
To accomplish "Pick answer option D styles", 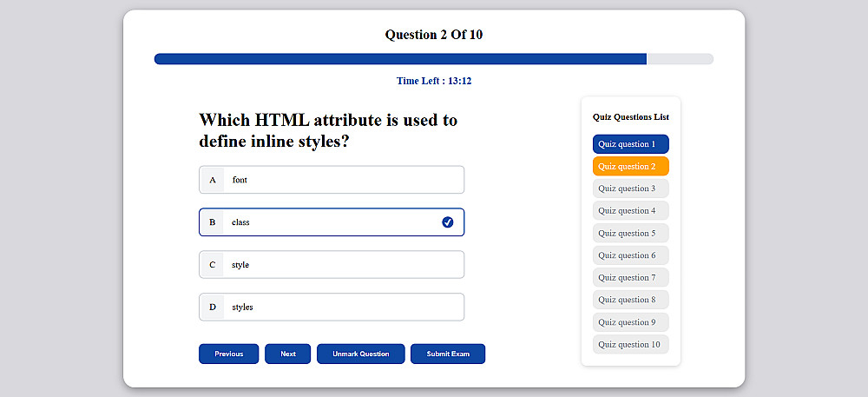I will (331, 307).
